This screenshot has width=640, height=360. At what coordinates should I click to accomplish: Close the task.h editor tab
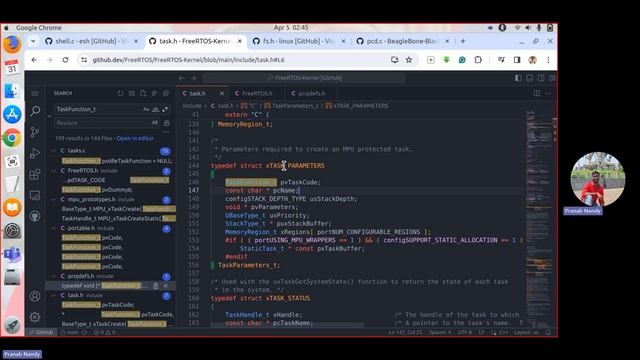coord(222,93)
